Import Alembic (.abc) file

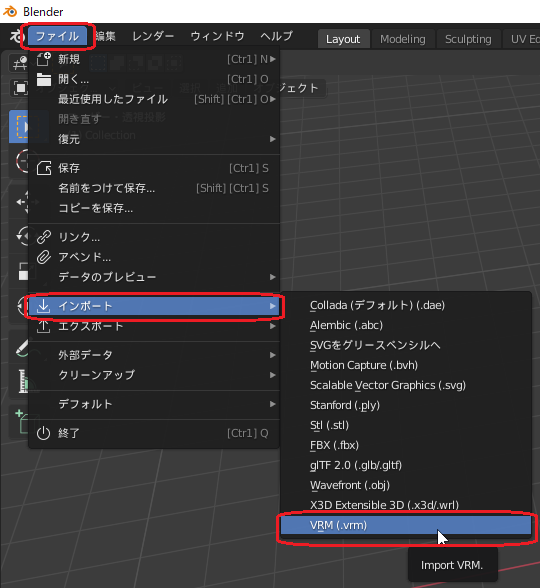406,325
